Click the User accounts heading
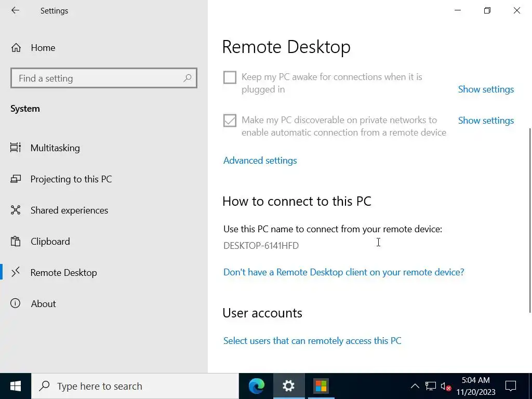The width and height of the screenshot is (532, 399). pos(262,313)
